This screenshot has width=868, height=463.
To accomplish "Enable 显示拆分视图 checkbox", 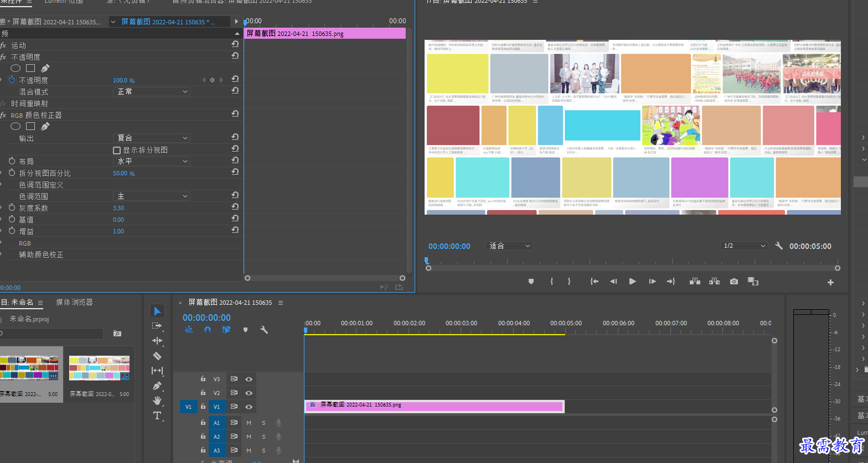I will point(117,150).
